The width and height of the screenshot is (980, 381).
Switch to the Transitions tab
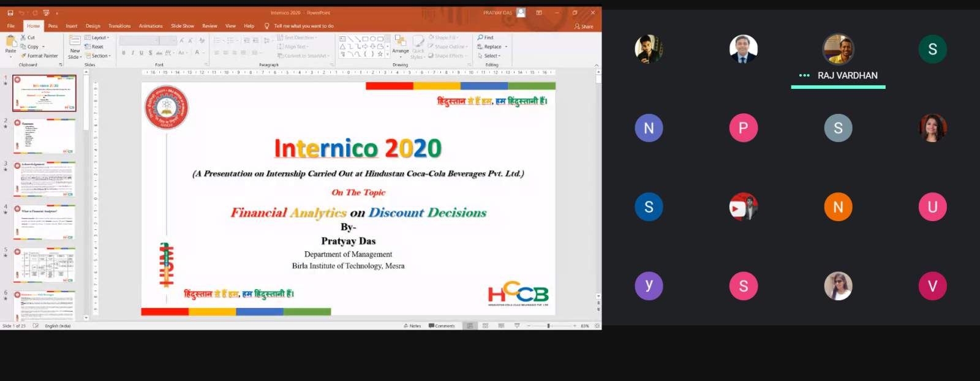(x=119, y=26)
